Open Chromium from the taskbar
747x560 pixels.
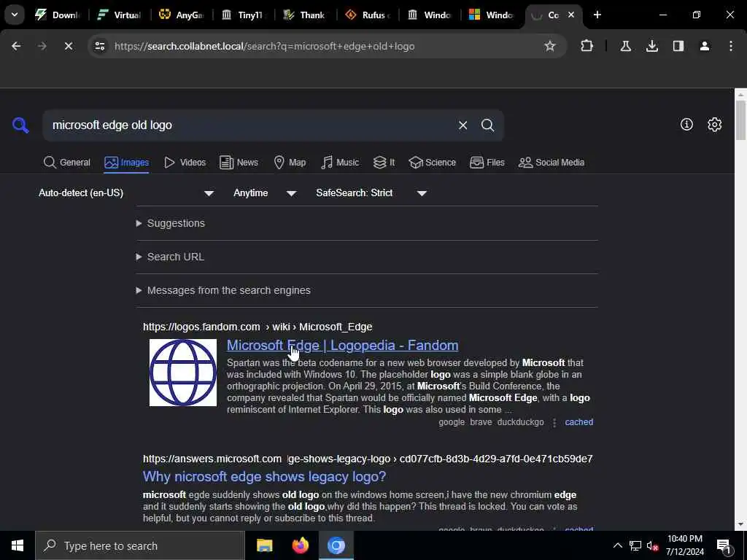pos(336,545)
